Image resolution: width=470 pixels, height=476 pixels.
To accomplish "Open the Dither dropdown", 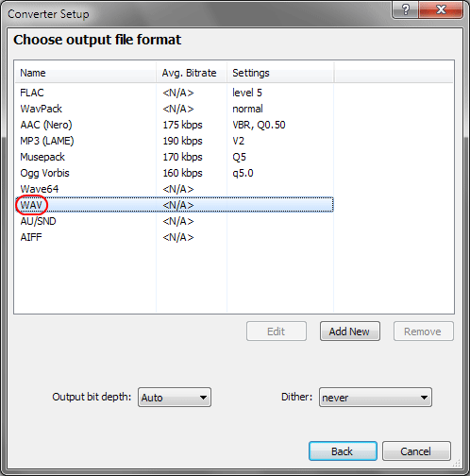I will [376, 398].
